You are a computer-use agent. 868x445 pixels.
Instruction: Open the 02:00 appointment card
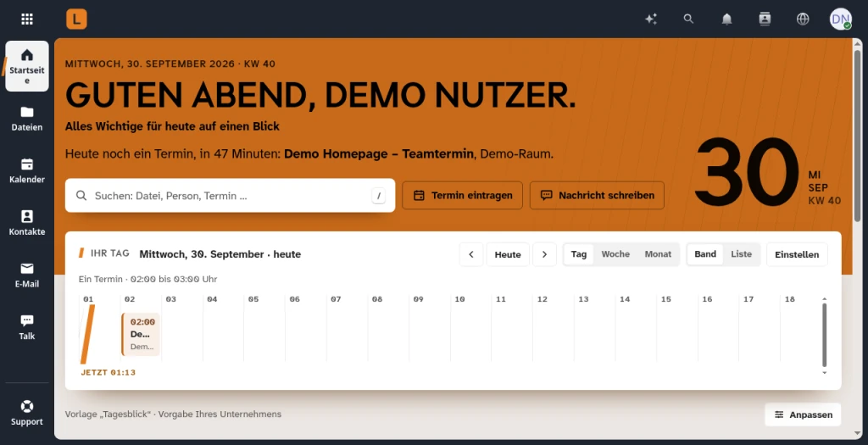[141, 334]
